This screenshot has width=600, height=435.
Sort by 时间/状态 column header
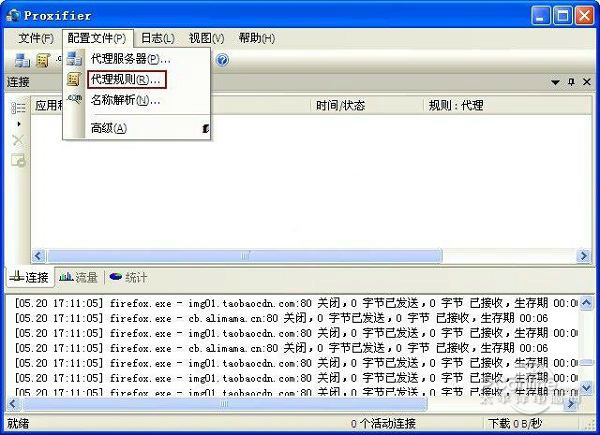tap(368, 105)
